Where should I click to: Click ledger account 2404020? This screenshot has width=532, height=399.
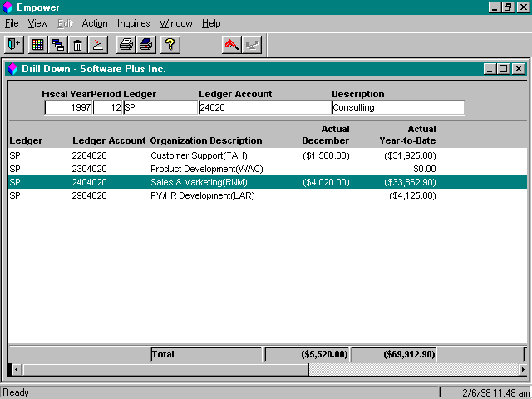click(89, 182)
